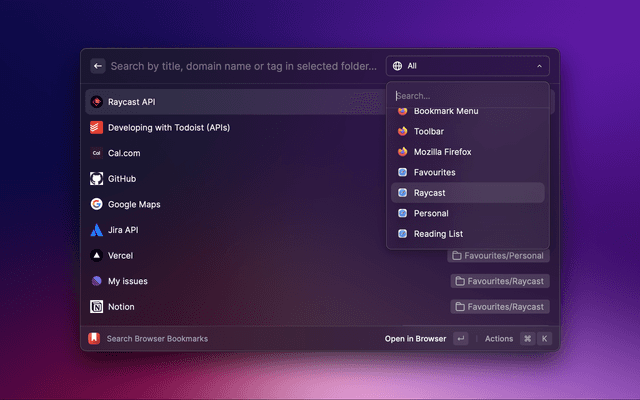Image resolution: width=640 pixels, height=400 pixels.
Task: Click the Jira API icon
Action: point(97,230)
